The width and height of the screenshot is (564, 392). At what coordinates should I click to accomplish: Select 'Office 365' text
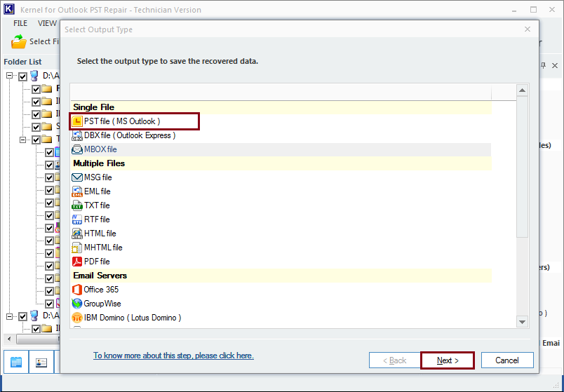point(101,290)
